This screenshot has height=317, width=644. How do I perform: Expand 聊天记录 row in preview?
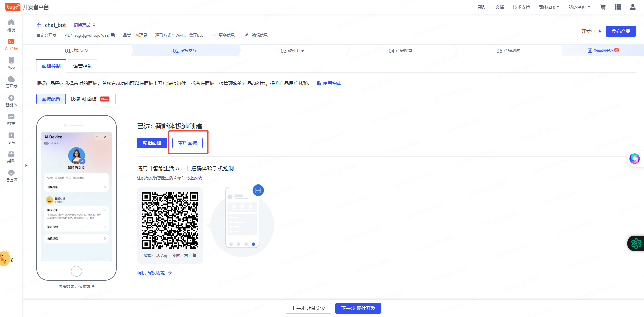76,210
